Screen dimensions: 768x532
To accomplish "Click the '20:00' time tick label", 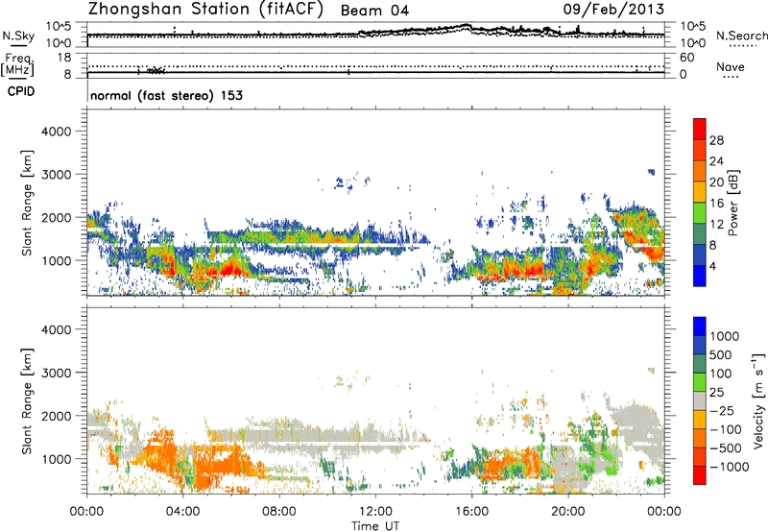I will [x=567, y=512].
